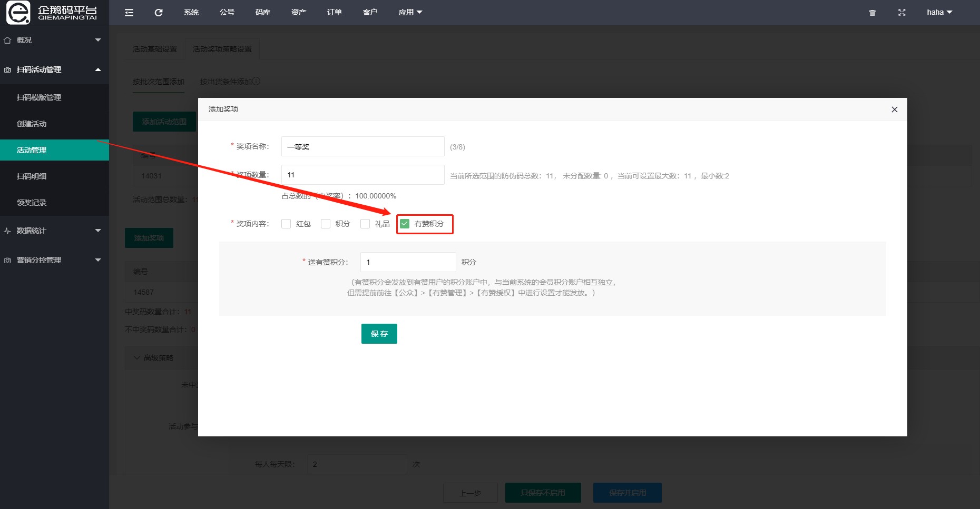The image size is (980, 509).
Task: Click the 保存 button in the dialog
Action: coord(379,334)
